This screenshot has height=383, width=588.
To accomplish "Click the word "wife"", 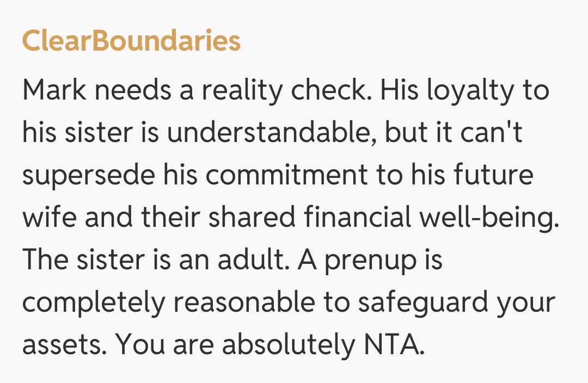I will click(x=48, y=218).
